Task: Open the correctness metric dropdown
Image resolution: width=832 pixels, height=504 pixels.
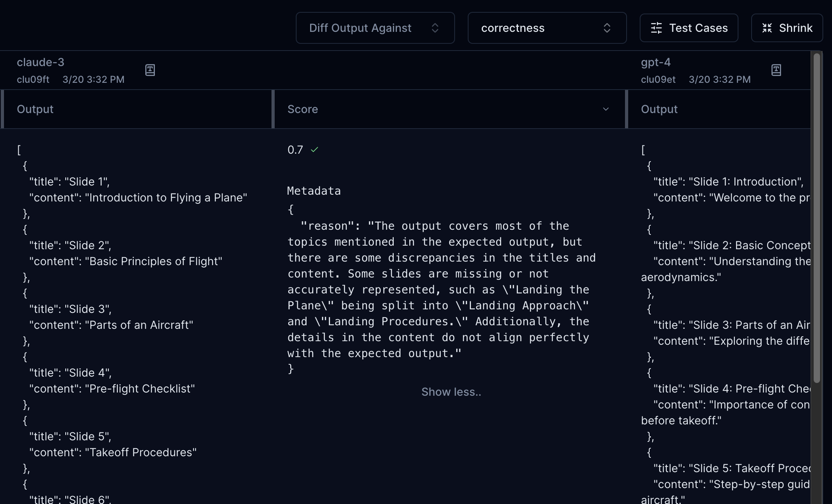Action: point(547,28)
